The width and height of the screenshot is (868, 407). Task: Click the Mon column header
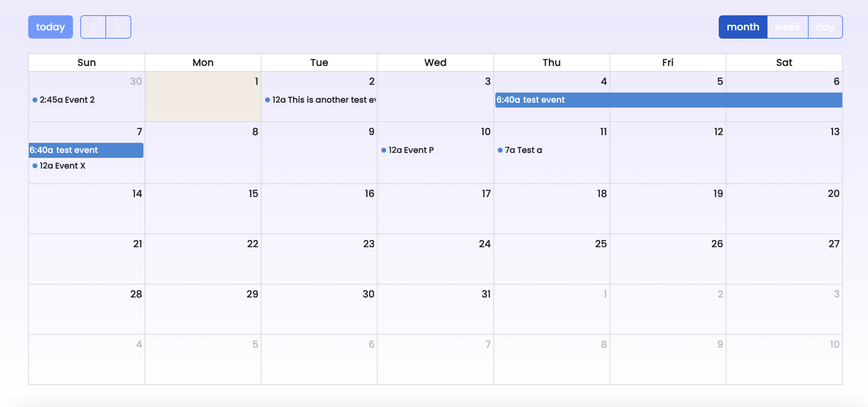click(x=203, y=63)
